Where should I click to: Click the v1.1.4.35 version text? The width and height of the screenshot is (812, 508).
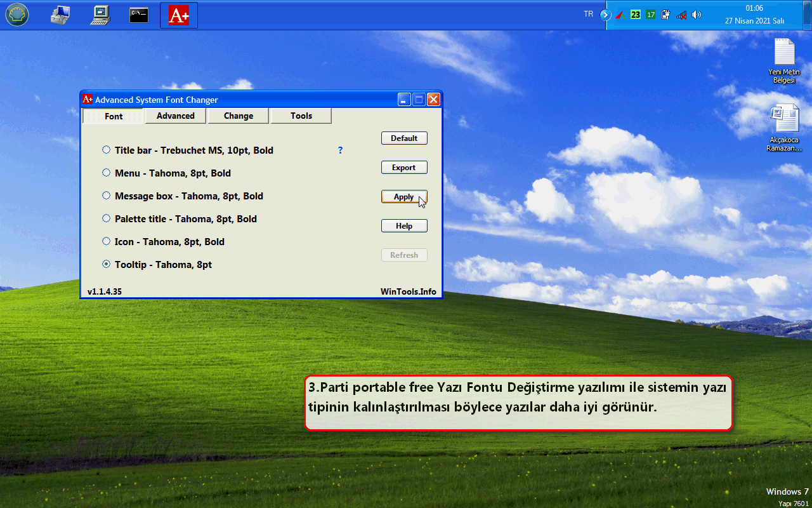[105, 291]
